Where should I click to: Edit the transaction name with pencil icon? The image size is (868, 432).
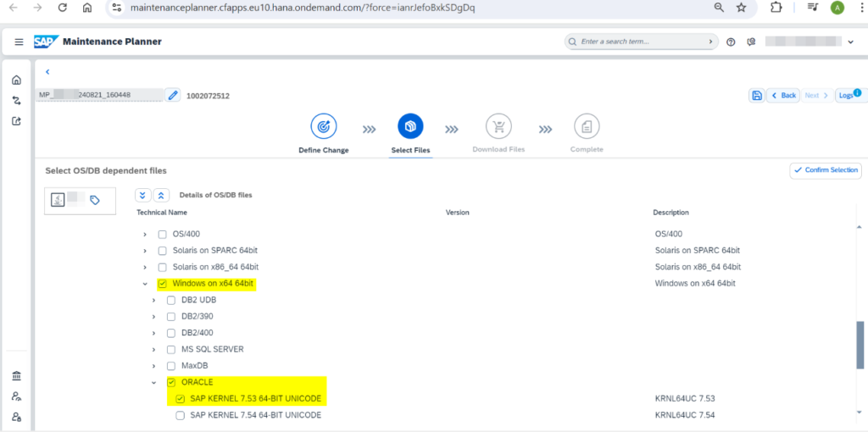tap(173, 95)
